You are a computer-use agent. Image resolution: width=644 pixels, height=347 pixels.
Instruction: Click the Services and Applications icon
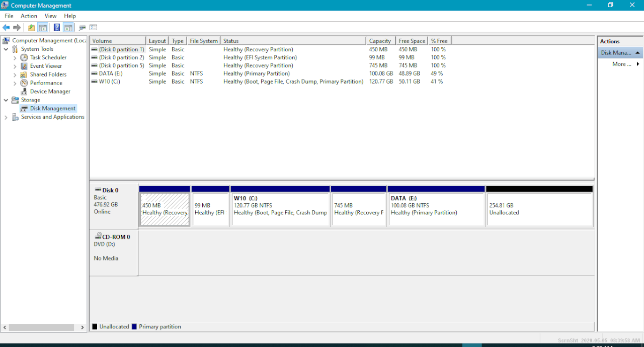pos(15,117)
